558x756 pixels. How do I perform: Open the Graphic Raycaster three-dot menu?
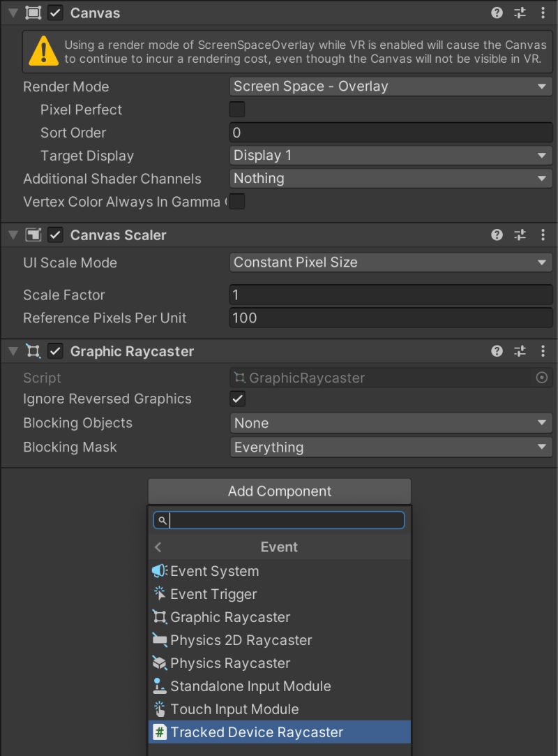543,351
